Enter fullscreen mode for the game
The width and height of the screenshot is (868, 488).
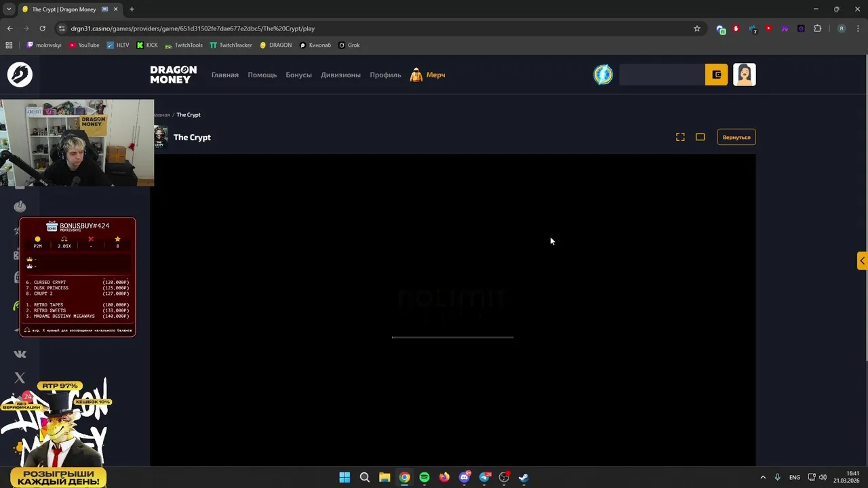680,137
